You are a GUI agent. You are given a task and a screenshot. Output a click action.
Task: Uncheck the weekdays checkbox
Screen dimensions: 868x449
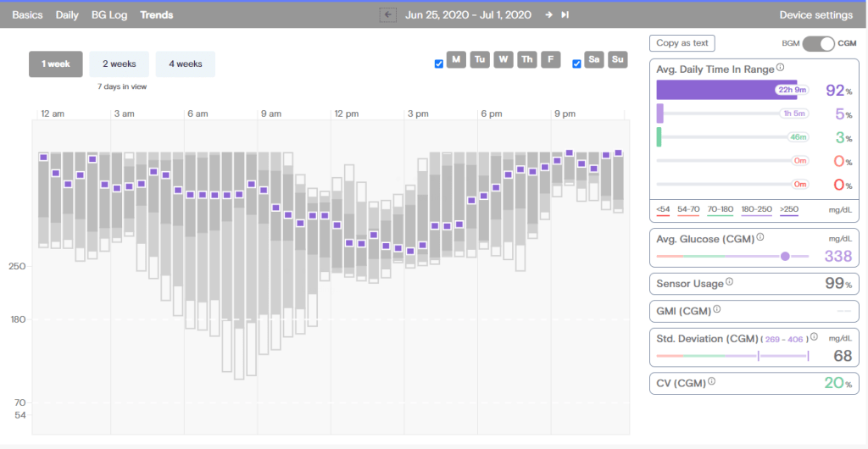(x=438, y=64)
